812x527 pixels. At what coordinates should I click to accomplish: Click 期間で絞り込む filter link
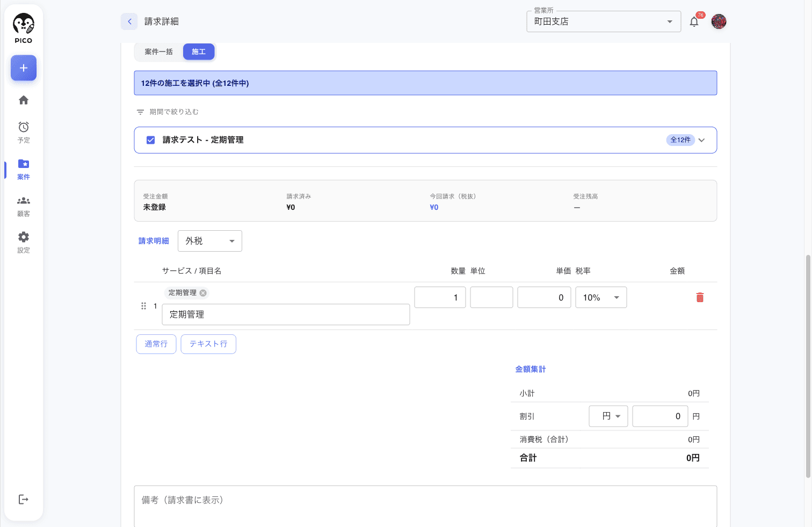pyautogui.click(x=174, y=112)
